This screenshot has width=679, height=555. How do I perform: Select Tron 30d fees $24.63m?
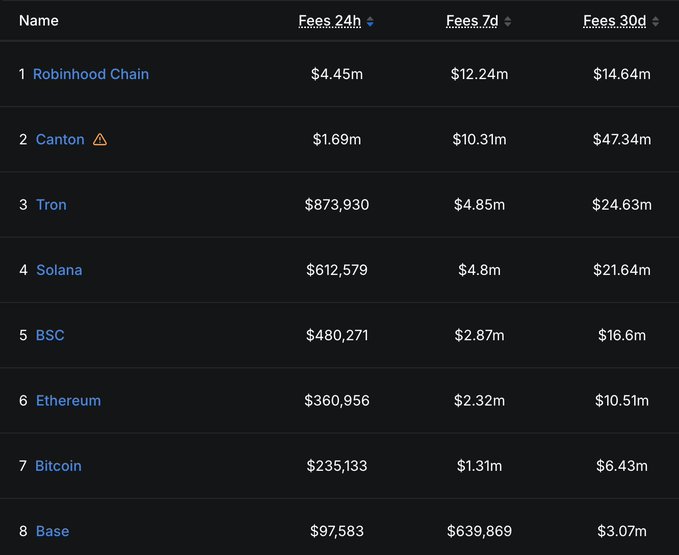(x=622, y=204)
